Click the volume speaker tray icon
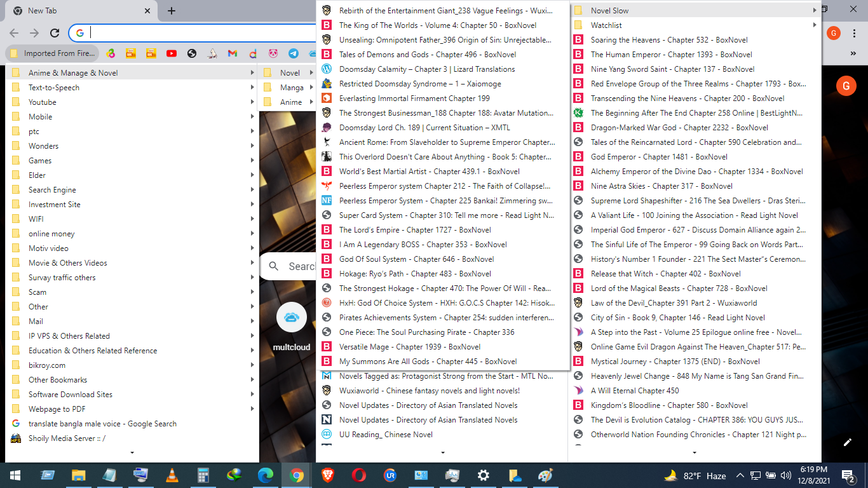 click(785, 475)
